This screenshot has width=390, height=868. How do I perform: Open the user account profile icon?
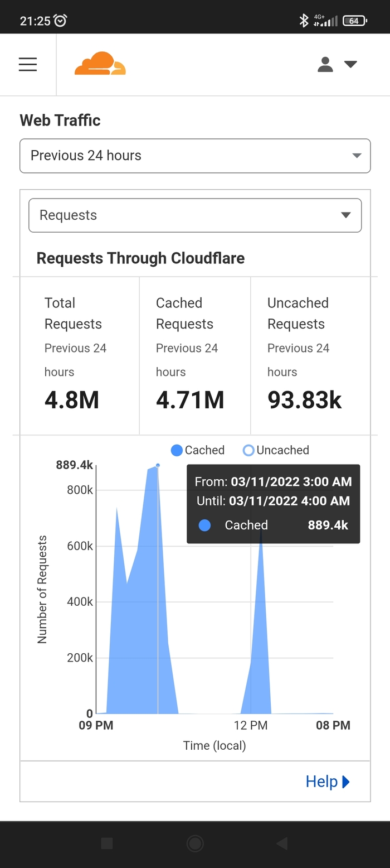coord(325,65)
